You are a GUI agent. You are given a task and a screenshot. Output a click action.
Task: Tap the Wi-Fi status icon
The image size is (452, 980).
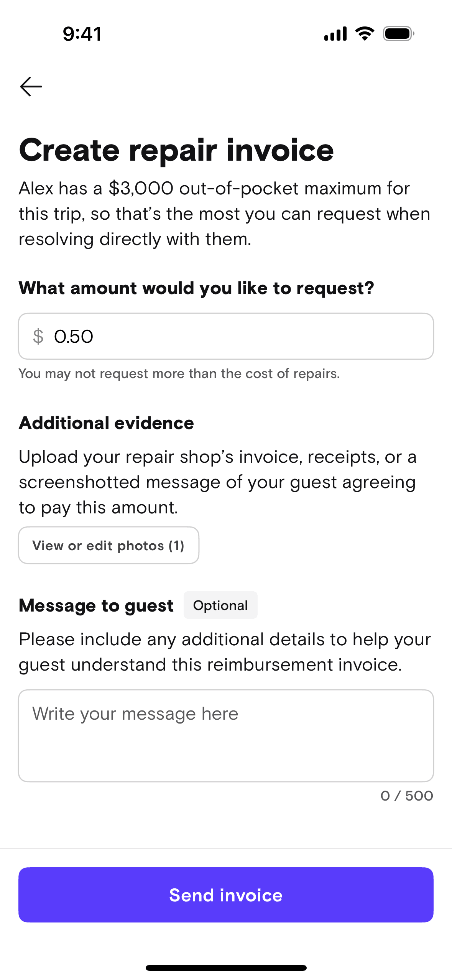365,34
